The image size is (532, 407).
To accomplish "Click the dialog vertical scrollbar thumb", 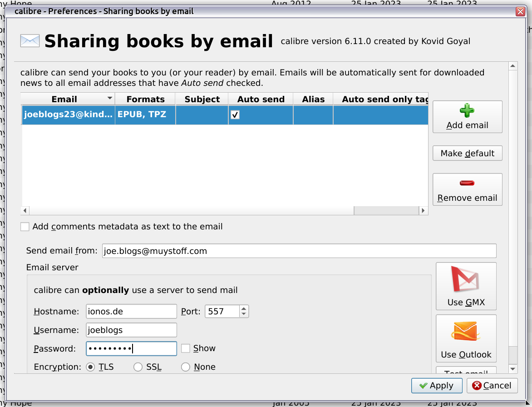I will (x=512, y=355).
